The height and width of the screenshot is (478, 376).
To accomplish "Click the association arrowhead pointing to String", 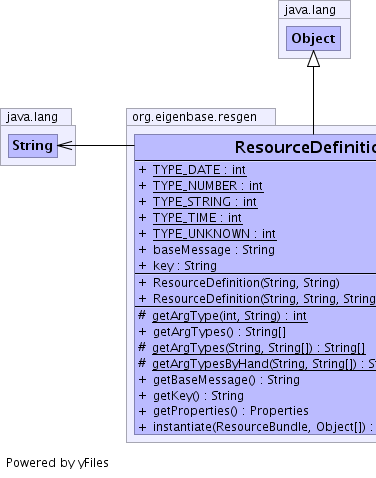I will [65, 145].
